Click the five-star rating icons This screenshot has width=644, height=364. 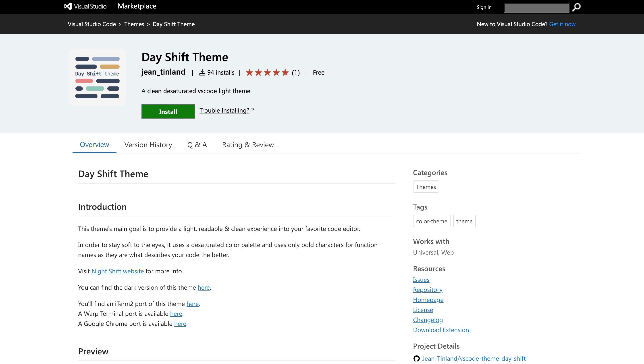click(x=267, y=73)
